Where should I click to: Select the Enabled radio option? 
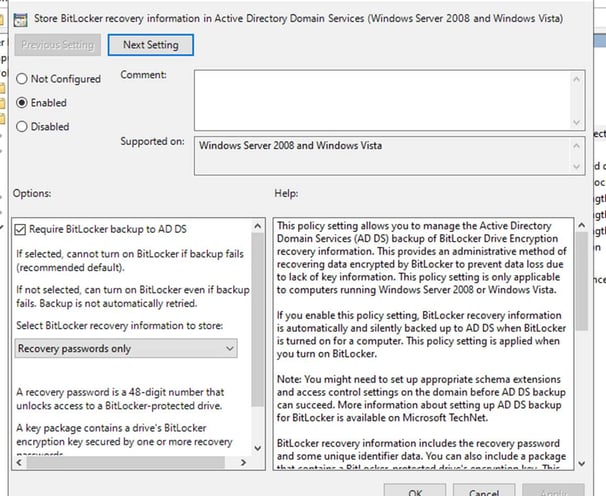click(x=41, y=103)
